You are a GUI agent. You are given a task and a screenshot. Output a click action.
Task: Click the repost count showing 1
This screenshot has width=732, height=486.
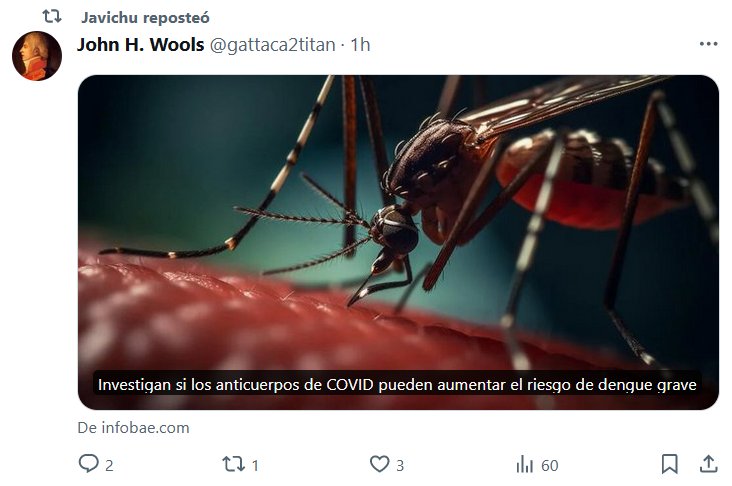pos(255,465)
